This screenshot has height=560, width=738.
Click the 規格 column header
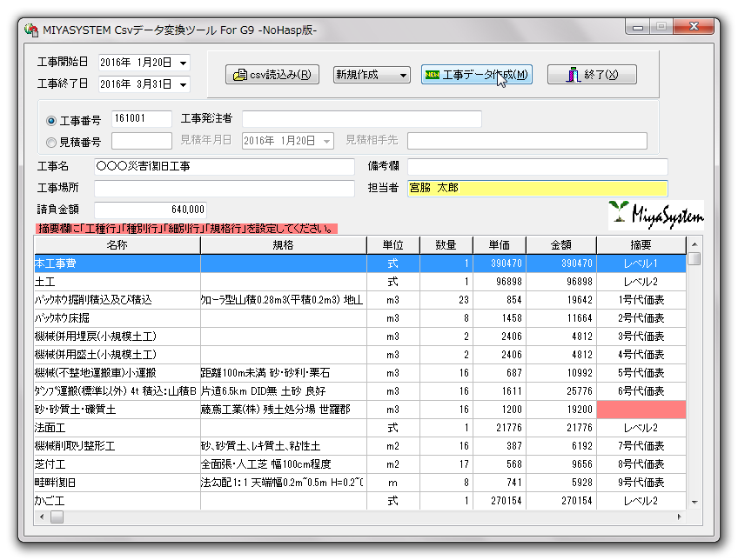[284, 245]
